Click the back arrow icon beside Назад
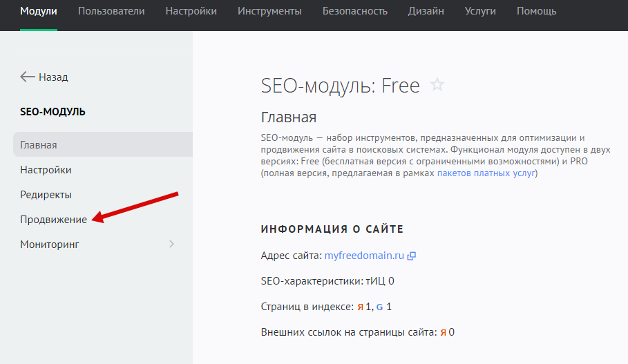628x364 pixels. [x=28, y=77]
